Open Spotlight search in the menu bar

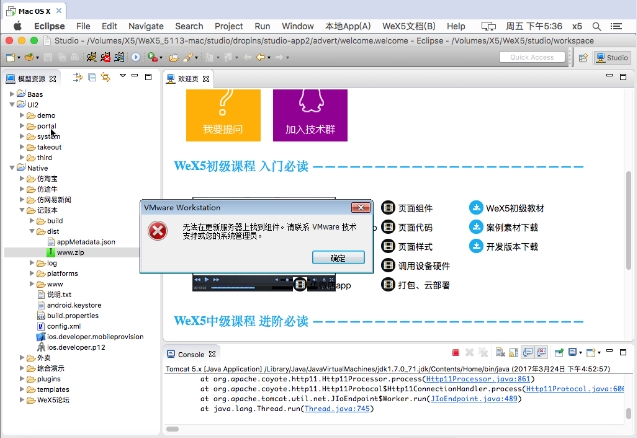click(x=596, y=26)
